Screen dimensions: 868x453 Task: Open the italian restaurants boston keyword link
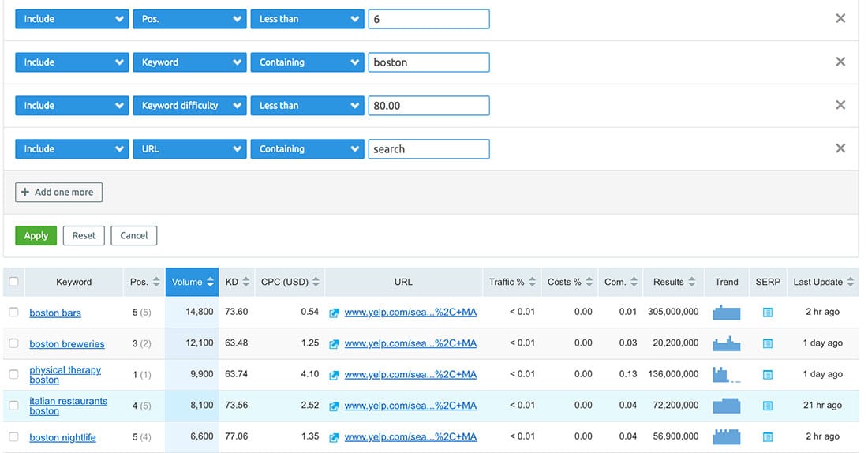click(69, 406)
